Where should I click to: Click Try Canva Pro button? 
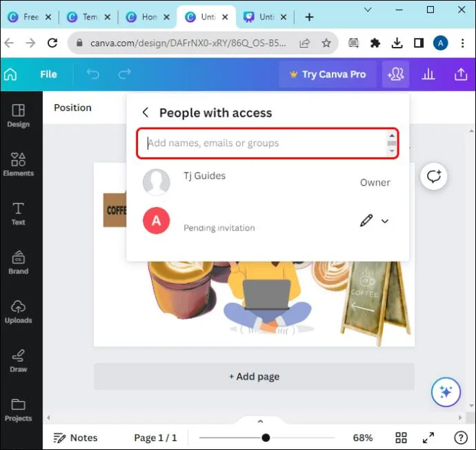[x=328, y=75]
